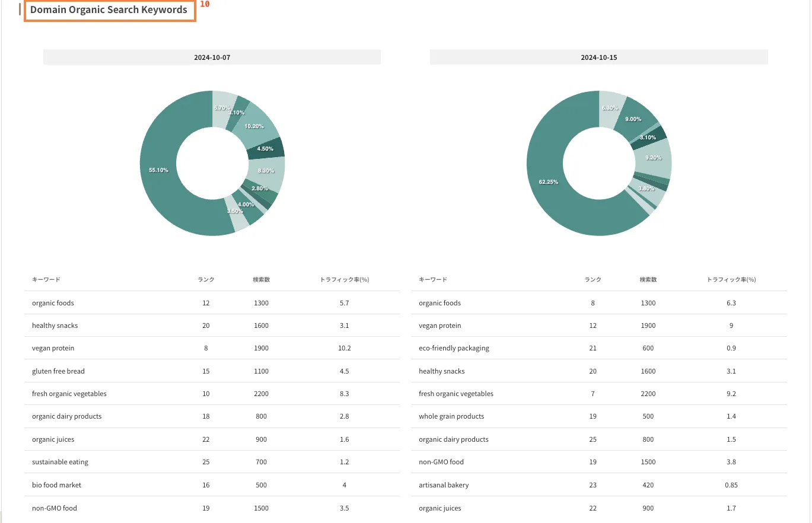Click search volume 420 in artisanal bakery row
The image size is (812, 523).
tap(648, 485)
